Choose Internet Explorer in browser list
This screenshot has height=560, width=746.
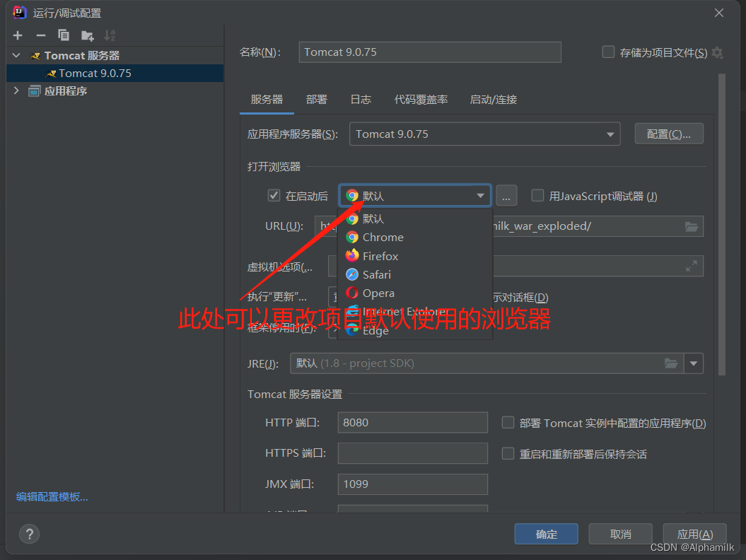[x=414, y=312]
